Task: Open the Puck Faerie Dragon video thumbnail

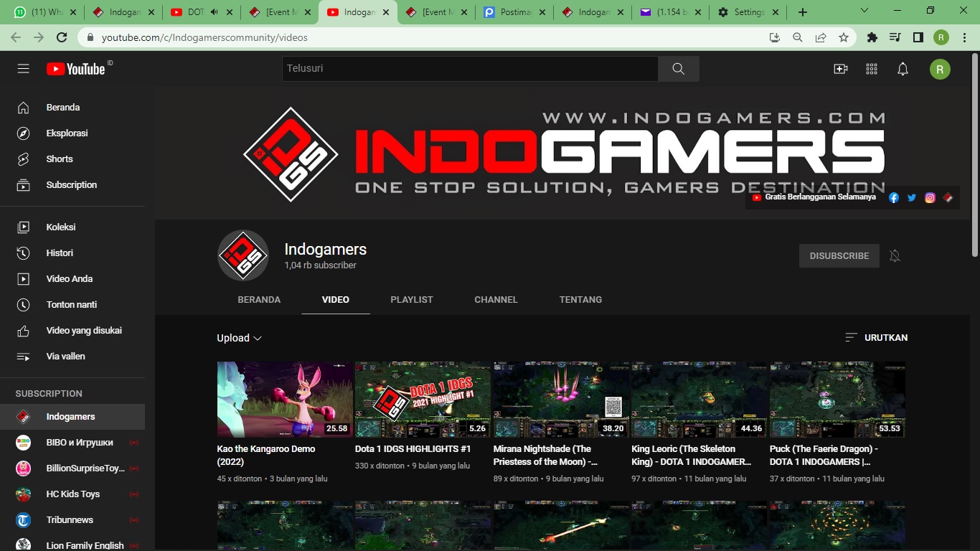Action: click(x=837, y=400)
